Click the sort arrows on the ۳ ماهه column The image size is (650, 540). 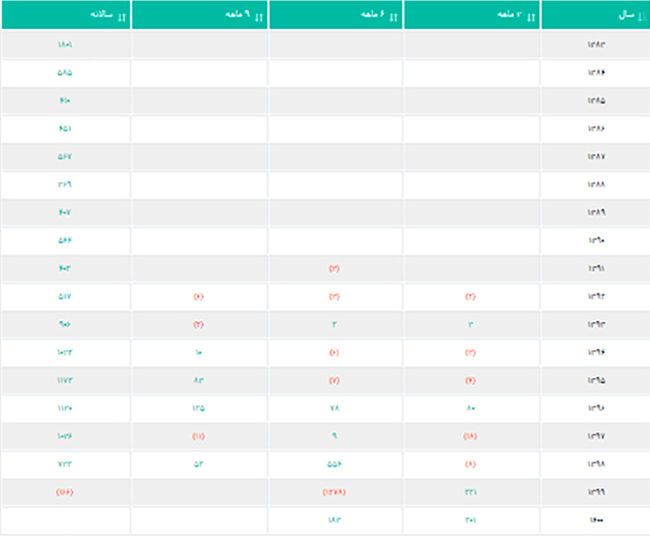529,15
